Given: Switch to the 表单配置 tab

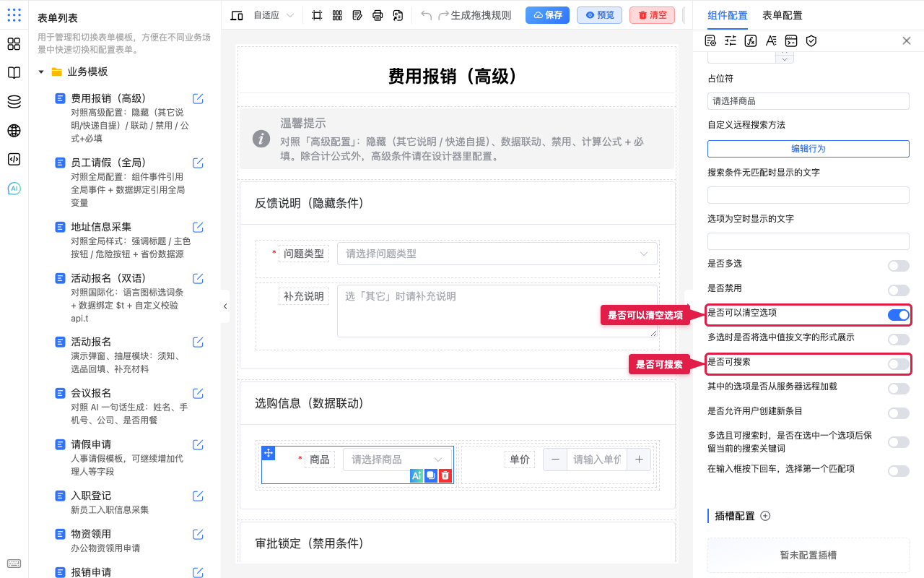Looking at the screenshot, I should pos(782,15).
